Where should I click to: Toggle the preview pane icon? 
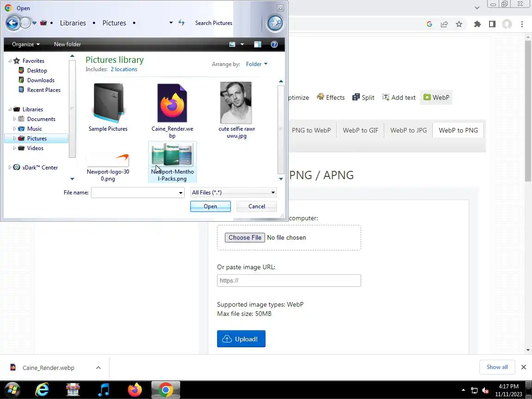coord(258,44)
